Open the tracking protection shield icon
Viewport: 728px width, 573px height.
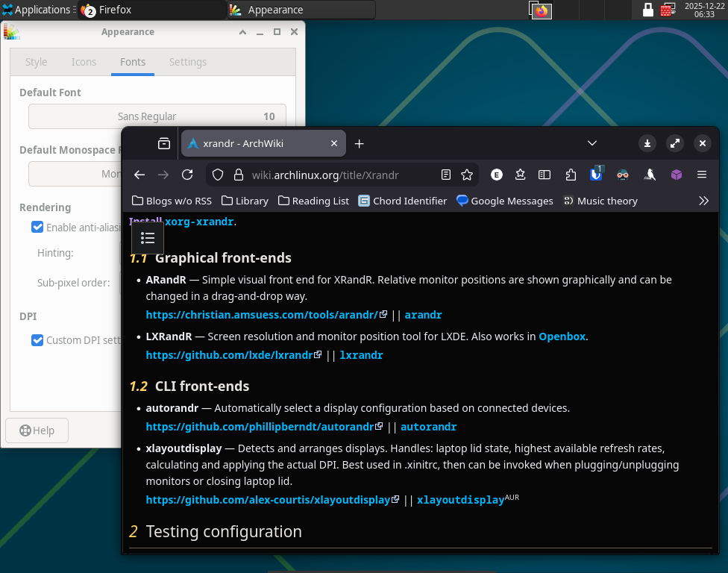[218, 175]
